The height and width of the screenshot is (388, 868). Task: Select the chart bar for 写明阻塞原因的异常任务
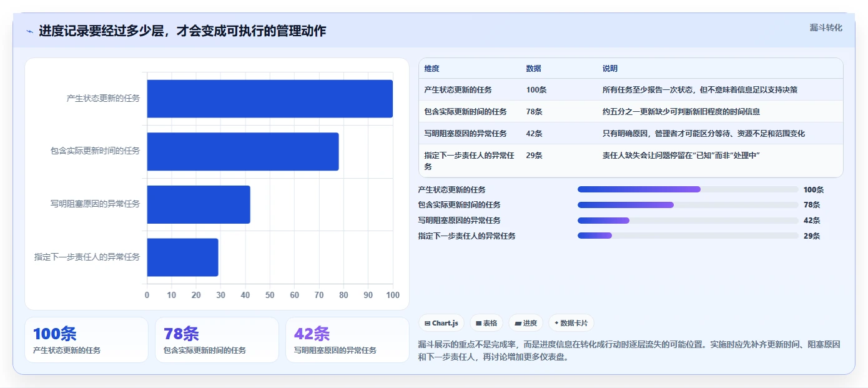(x=199, y=204)
